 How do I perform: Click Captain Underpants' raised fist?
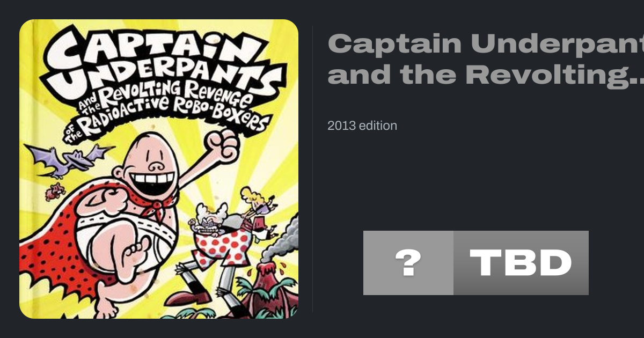(221, 142)
